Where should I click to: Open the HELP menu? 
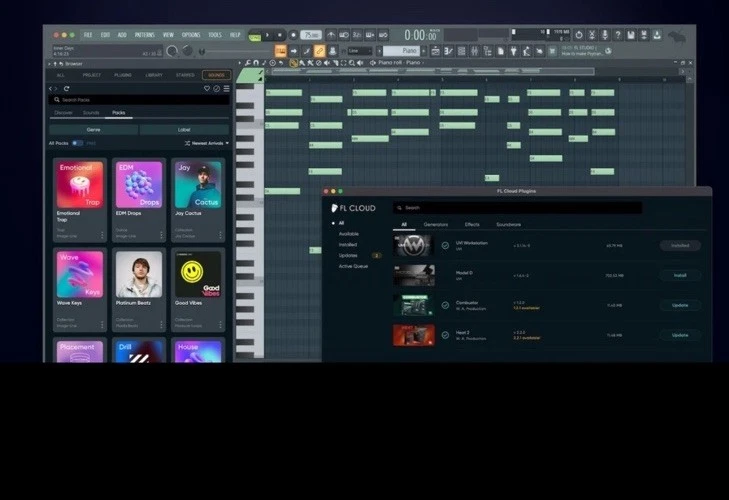click(235, 35)
